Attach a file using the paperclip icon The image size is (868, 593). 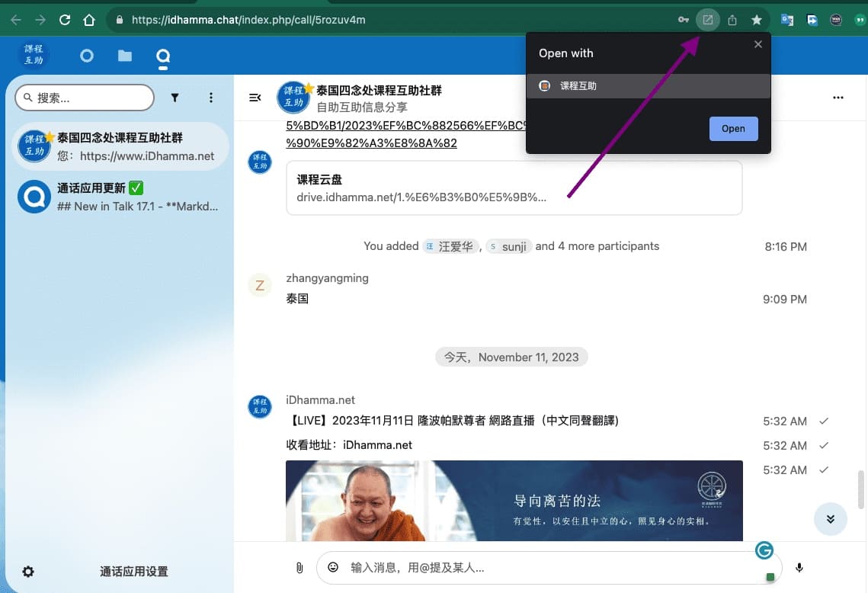299,567
